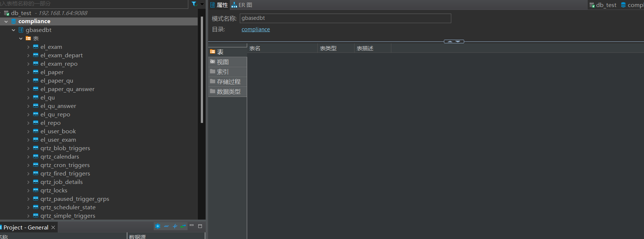Click into the table name filter field
The width and height of the screenshot is (644, 239).
pyautogui.click(x=94, y=4)
